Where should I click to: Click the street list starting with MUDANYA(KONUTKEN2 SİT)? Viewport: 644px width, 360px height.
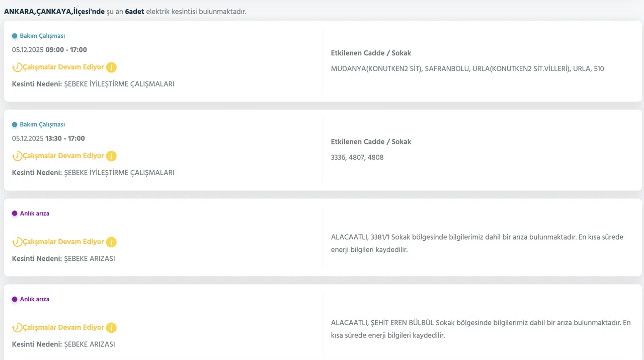coord(467,68)
